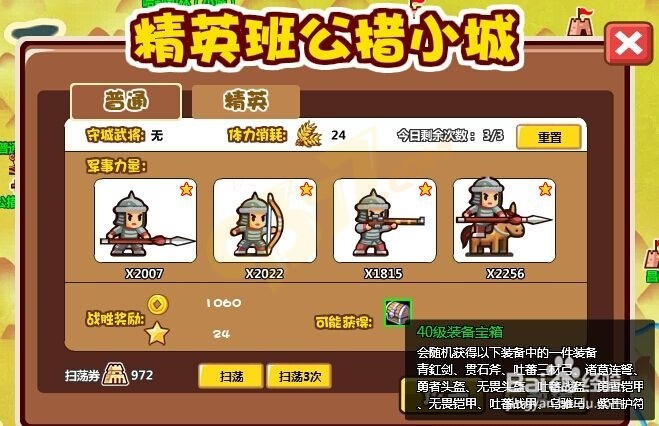Image resolution: width=659 pixels, height=426 pixels.
Task: Close the dialog with the red X
Action: point(629,44)
